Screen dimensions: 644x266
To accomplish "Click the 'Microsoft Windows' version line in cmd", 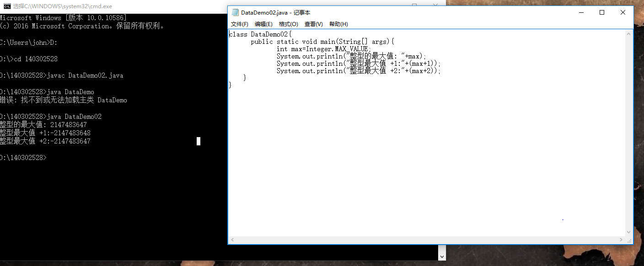I will [x=63, y=18].
